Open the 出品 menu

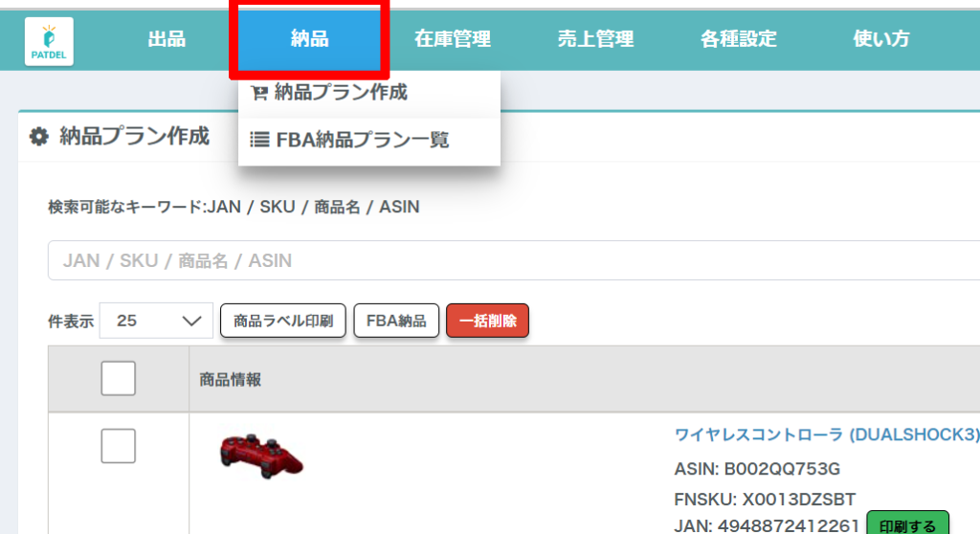(x=167, y=39)
